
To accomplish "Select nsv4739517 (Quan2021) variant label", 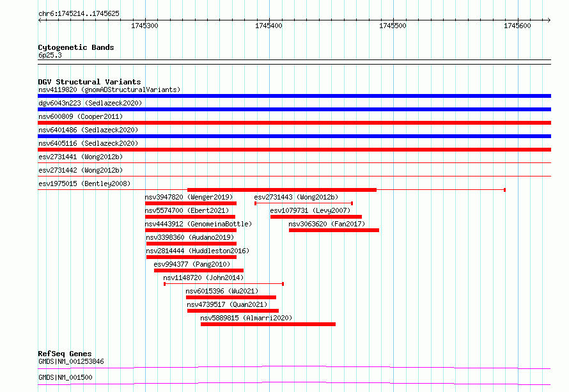I will click(x=227, y=304).
